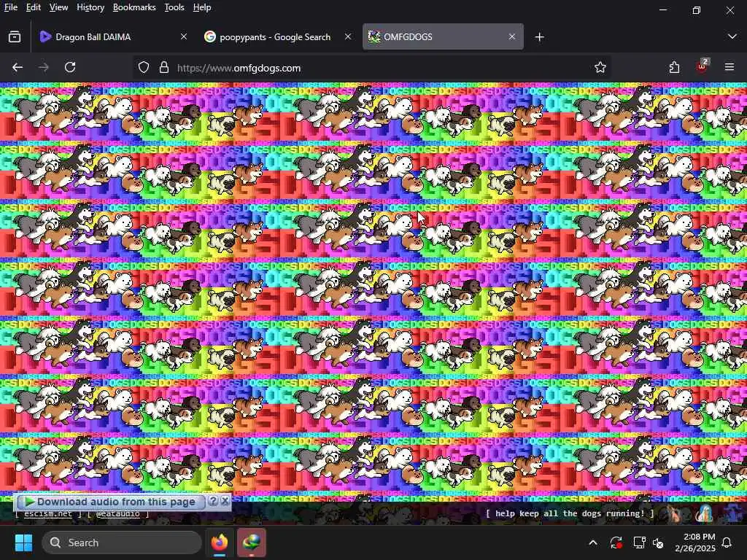Open a new browser tab
747x560 pixels.
point(539,36)
